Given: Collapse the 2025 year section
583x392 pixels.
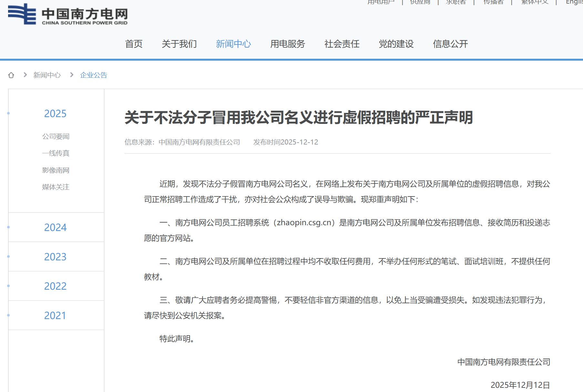Looking at the screenshot, I should 55,114.
